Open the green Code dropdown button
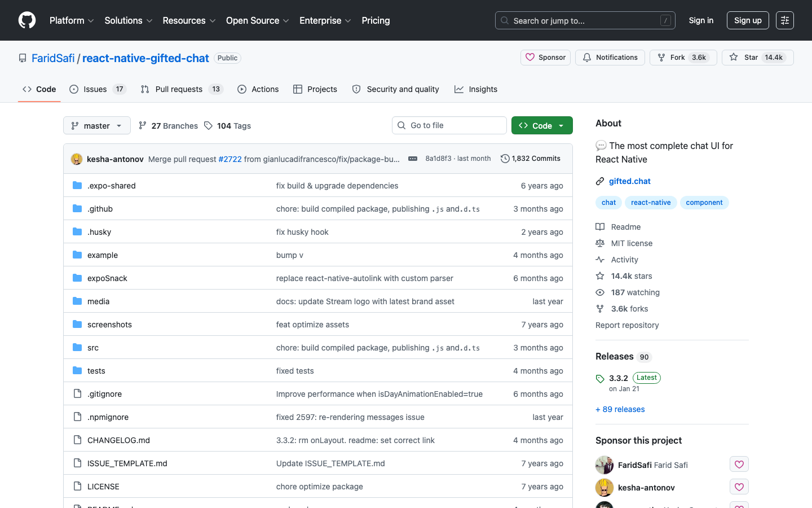The image size is (812, 508). (x=542, y=125)
